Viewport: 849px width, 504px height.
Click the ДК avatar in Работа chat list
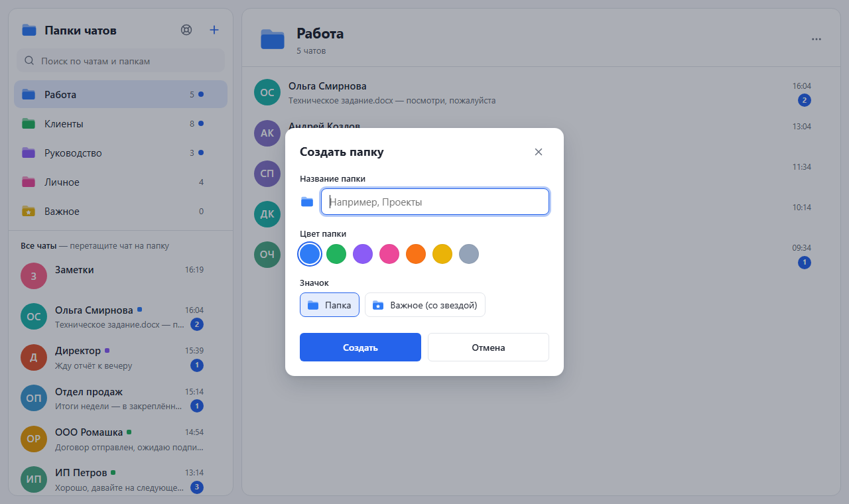click(x=267, y=214)
